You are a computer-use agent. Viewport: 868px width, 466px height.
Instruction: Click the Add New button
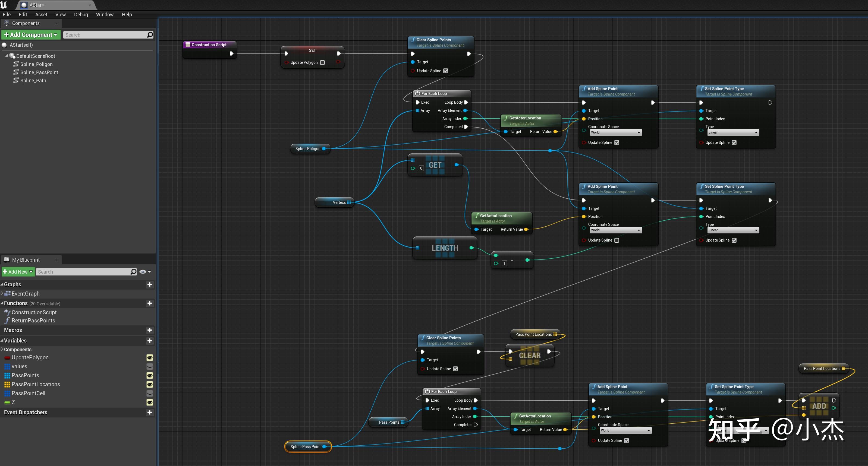coord(18,272)
